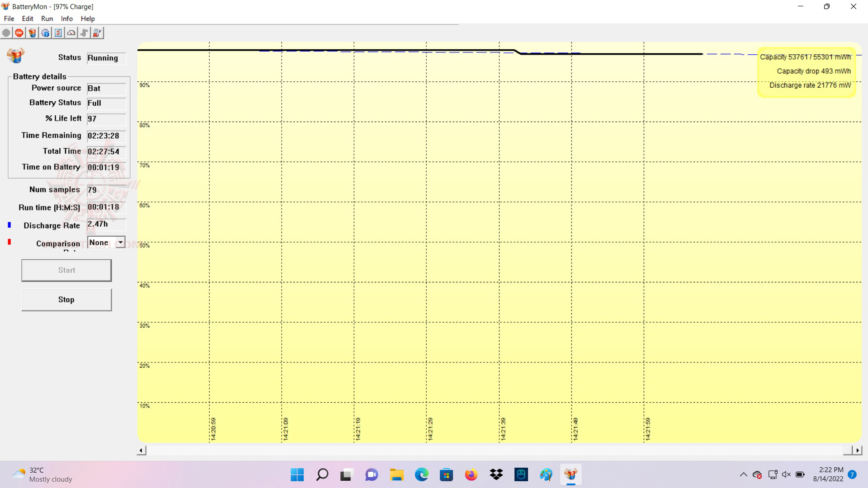Click the taskbar battery status icon
Viewport: 868px width, 488px height.
coord(800,474)
